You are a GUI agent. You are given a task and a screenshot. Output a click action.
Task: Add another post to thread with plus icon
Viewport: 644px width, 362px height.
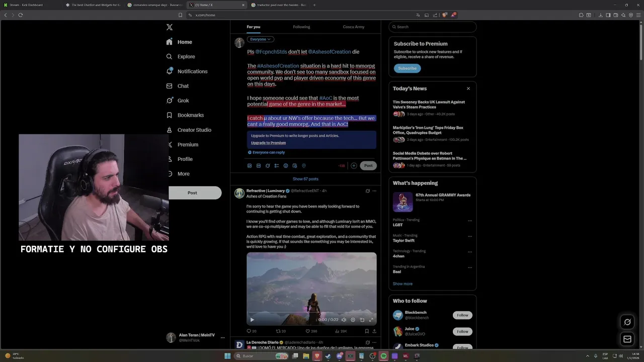click(354, 165)
